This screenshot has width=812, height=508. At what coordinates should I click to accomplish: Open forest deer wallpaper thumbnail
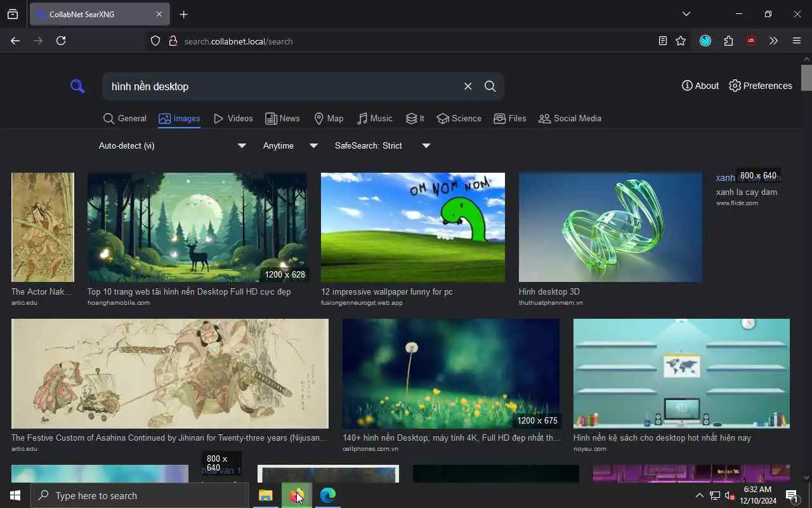point(197,227)
